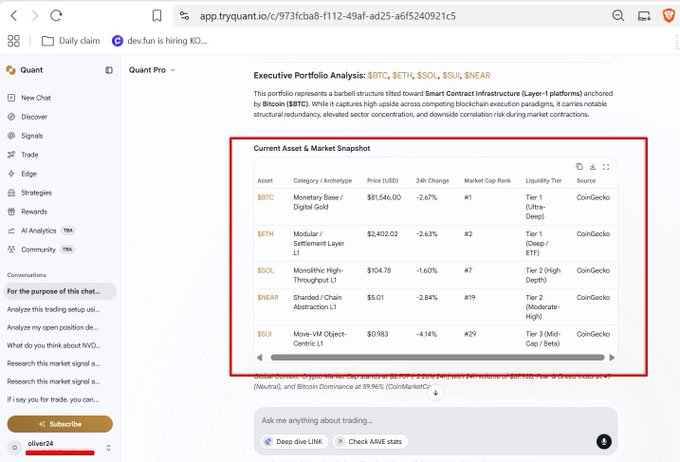Reload the page with refresh icon
Viewport: 680px width, 462px height.
pos(56,16)
